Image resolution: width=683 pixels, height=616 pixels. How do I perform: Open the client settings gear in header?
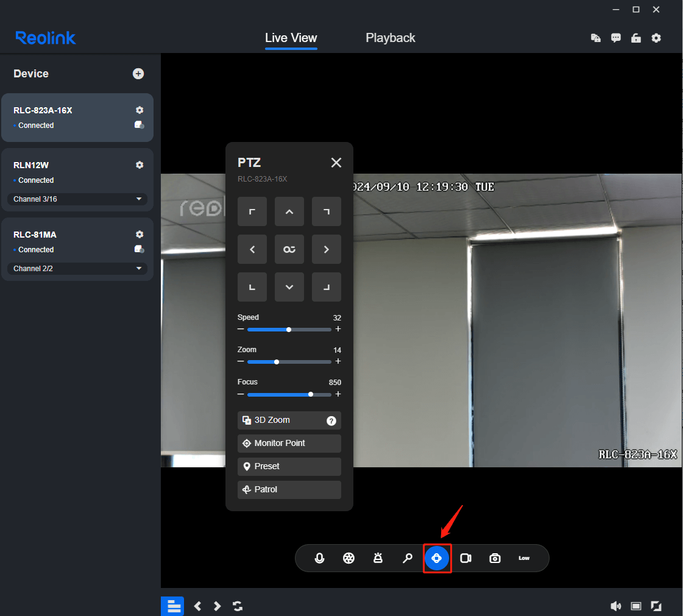tap(656, 38)
